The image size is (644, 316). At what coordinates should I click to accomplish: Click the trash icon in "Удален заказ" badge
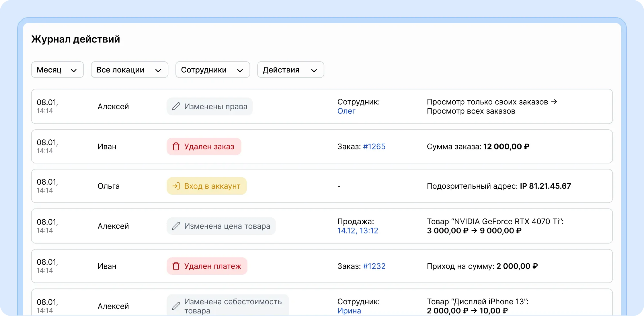pyautogui.click(x=176, y=147)
